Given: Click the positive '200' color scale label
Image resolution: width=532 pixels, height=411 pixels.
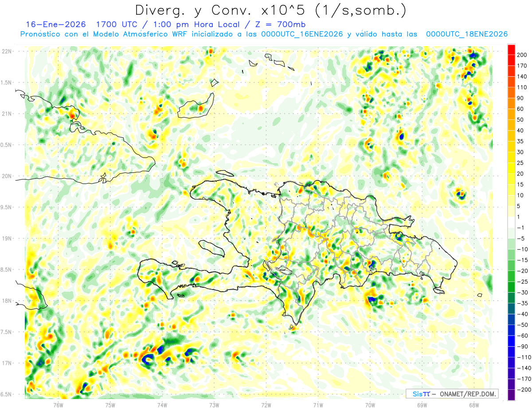Looking at the screenshot, I should (523, 55).
